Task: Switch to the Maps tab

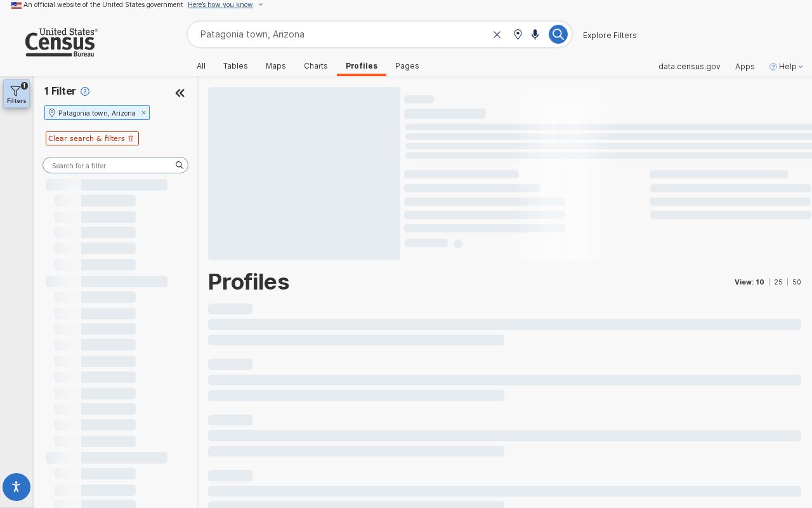Action: [x=276, y=66]
